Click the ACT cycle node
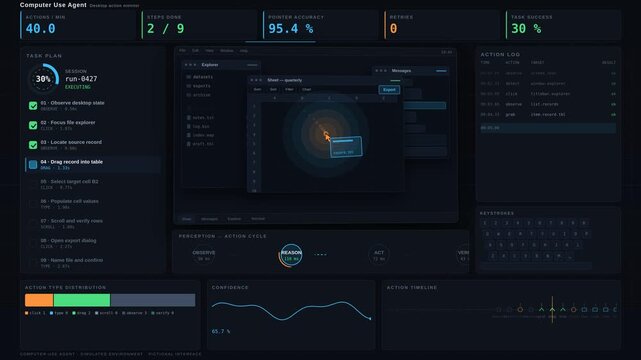 coord(379,255)
